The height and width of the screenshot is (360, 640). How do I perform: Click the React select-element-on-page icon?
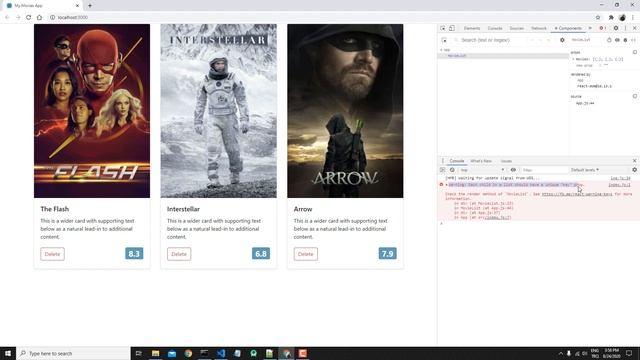click(444, 40)
